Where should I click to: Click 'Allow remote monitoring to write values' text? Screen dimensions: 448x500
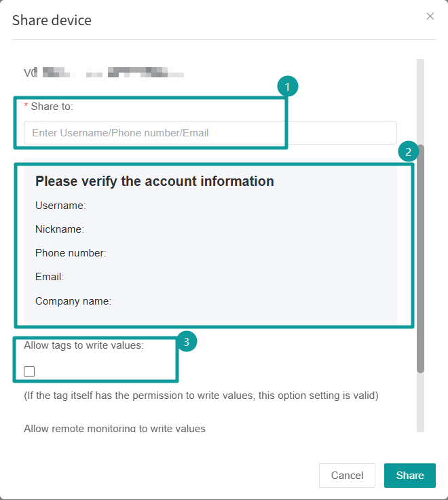point(115,428)
